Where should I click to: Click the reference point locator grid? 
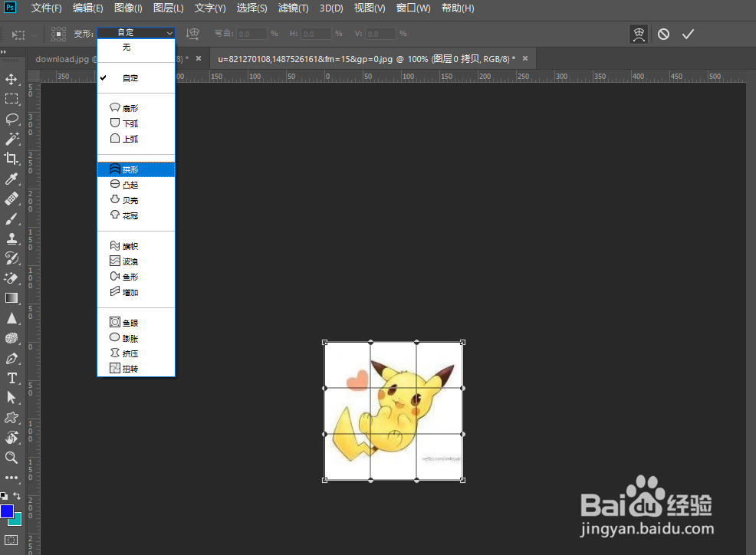coord(58,34)
